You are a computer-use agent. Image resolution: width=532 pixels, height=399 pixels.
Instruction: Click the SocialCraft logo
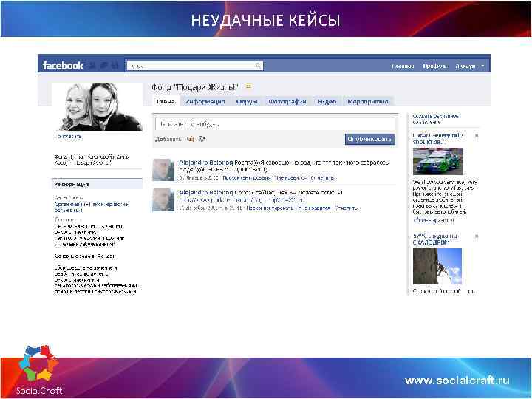(38, 370)
